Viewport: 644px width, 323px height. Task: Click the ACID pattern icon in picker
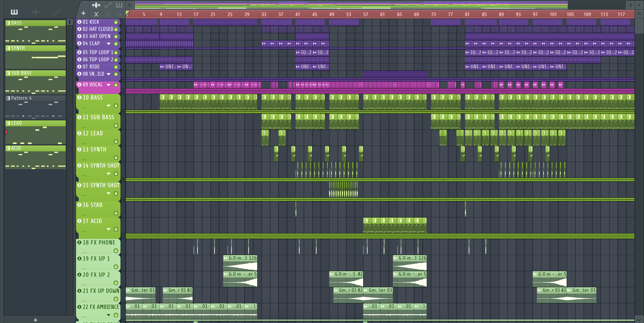coord(8,148)
